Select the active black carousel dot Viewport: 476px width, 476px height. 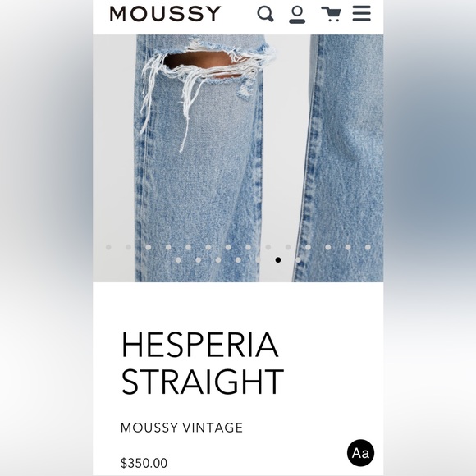coord(277,260)
